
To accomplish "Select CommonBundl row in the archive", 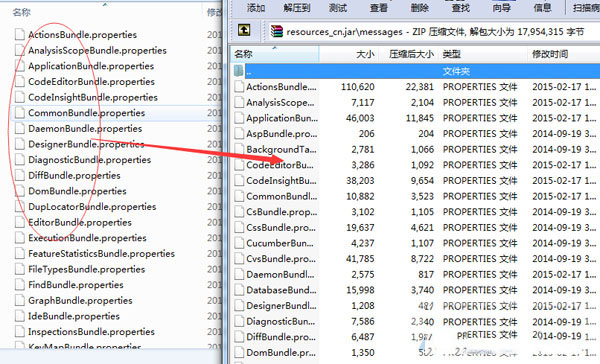I will (x=416, y=196).
